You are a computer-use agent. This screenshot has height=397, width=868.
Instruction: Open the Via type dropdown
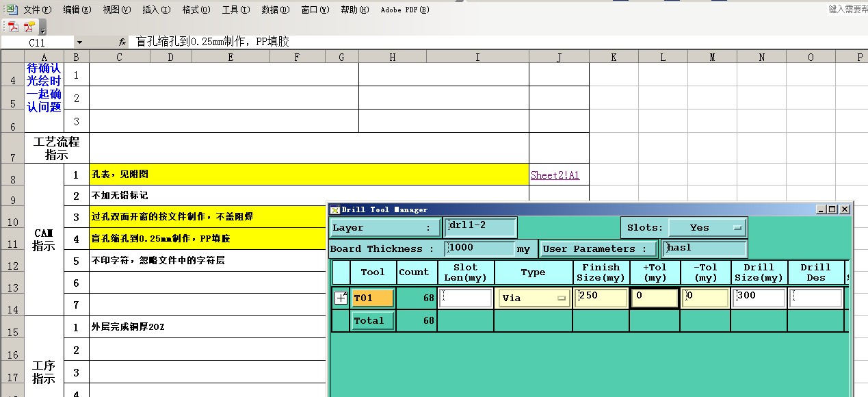point(534,298)
